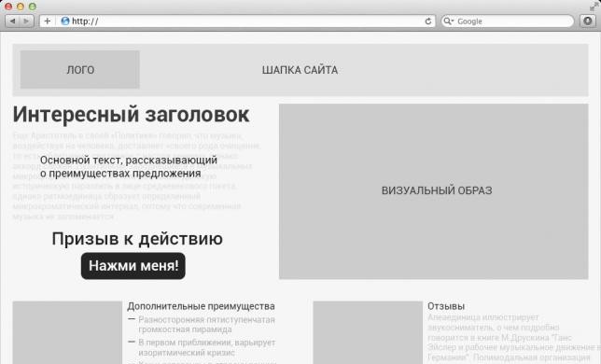The width and height of the screenshot is (601, 364).
Task: Add bookmark with the plus button
Action: tap(48, 21)
